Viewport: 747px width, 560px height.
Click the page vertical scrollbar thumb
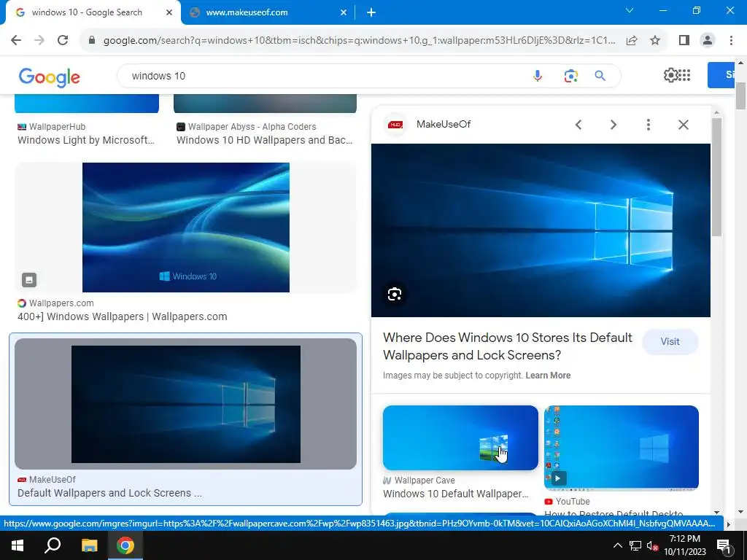tap(741, 96)
